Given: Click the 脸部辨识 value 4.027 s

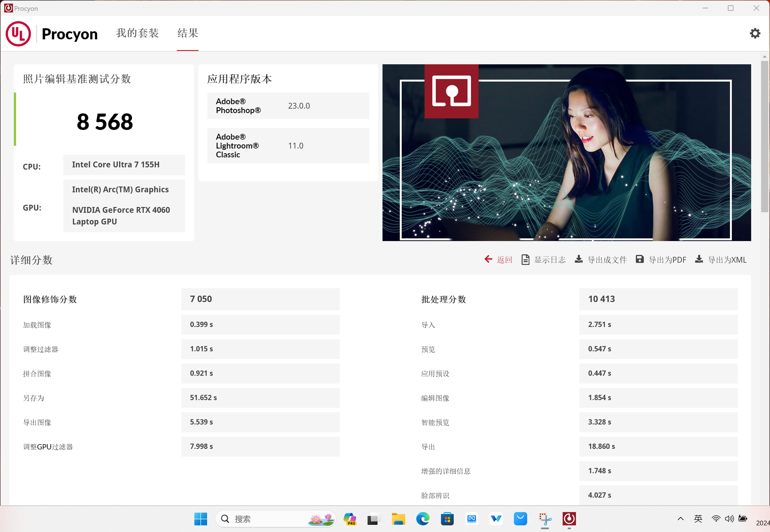Looking at the screenshot, I should pos(658,495).
